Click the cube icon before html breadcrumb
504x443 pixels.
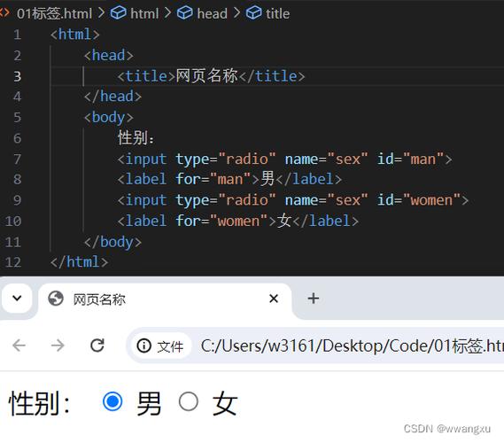click(119, 13)
